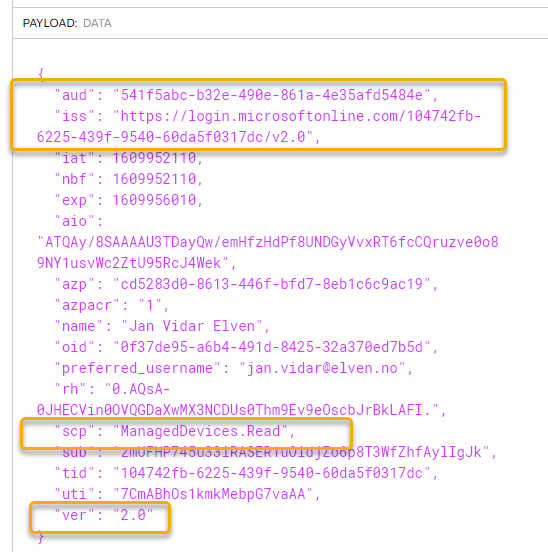The width and height of the screenshot is (548, 552).
Task: Click the second line of the iss value ending v2.0
Action: tap(175, 137)
